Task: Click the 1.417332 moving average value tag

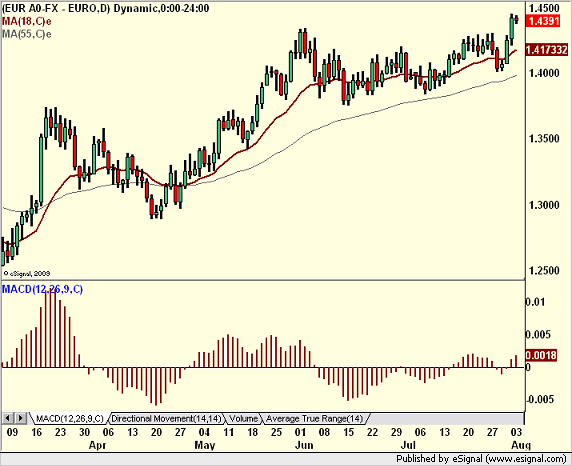Action: click(546, 50)
